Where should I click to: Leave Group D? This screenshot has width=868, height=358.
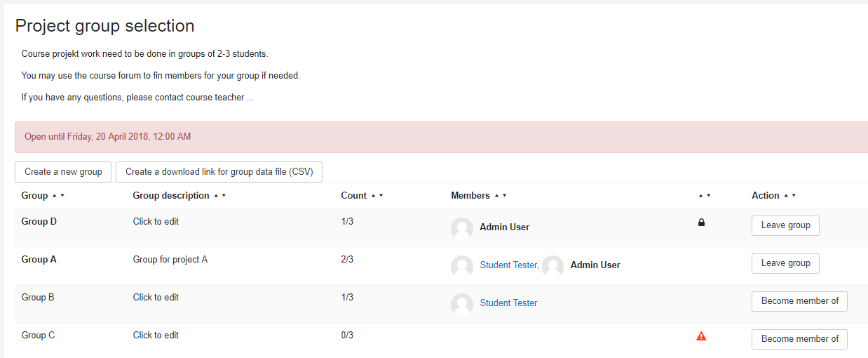point(785,225)
